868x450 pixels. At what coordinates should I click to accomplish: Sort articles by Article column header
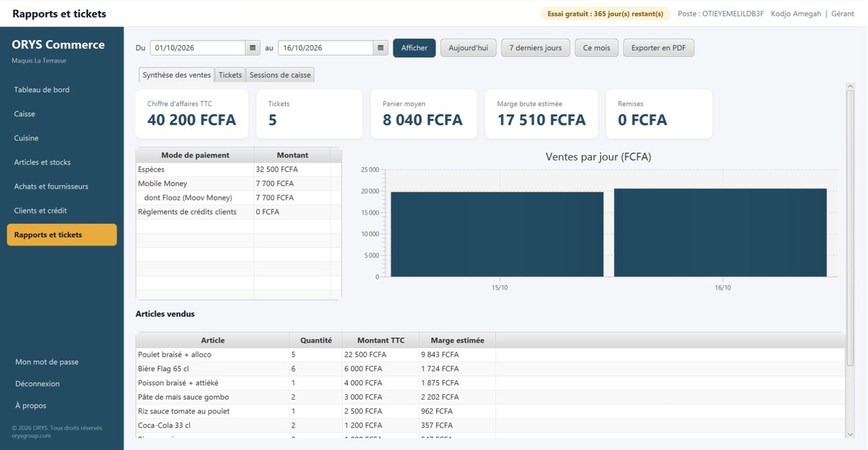point(213,340)
